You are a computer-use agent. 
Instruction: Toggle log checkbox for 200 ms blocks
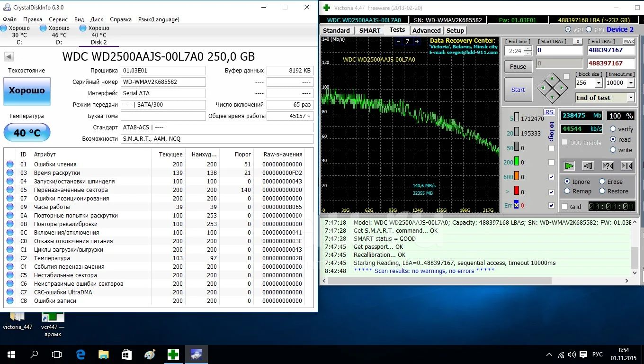[x=551, y=163]
